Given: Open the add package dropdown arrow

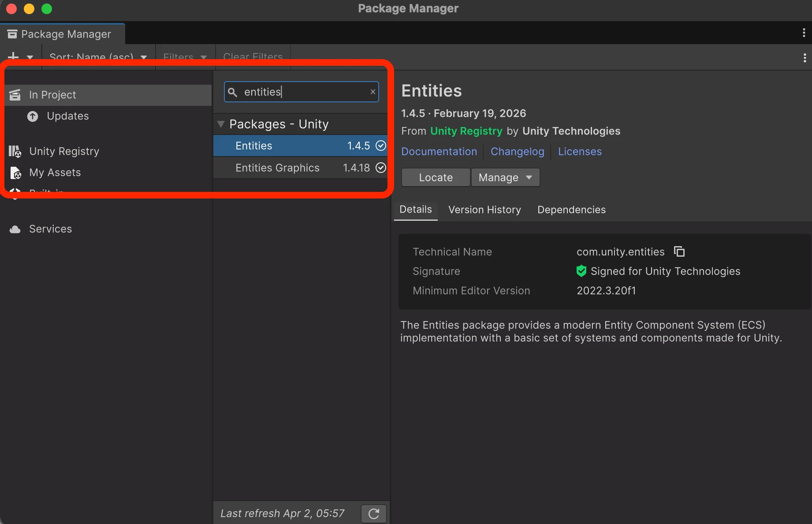Looking at the screenshot, I should 30,57.
